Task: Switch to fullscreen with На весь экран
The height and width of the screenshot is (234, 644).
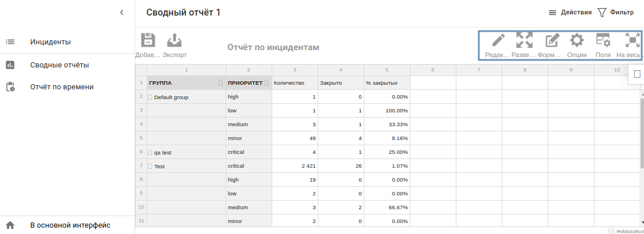Action: [x=632, y=41]
